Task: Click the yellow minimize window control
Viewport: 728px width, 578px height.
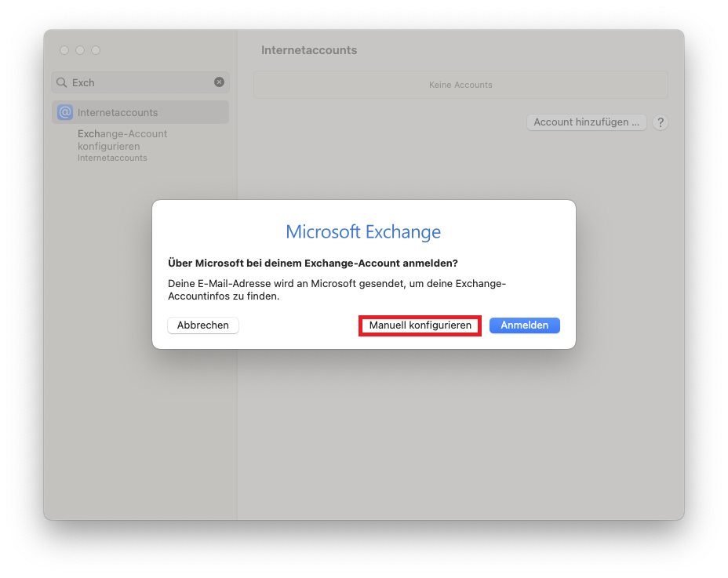Action: 79,49
